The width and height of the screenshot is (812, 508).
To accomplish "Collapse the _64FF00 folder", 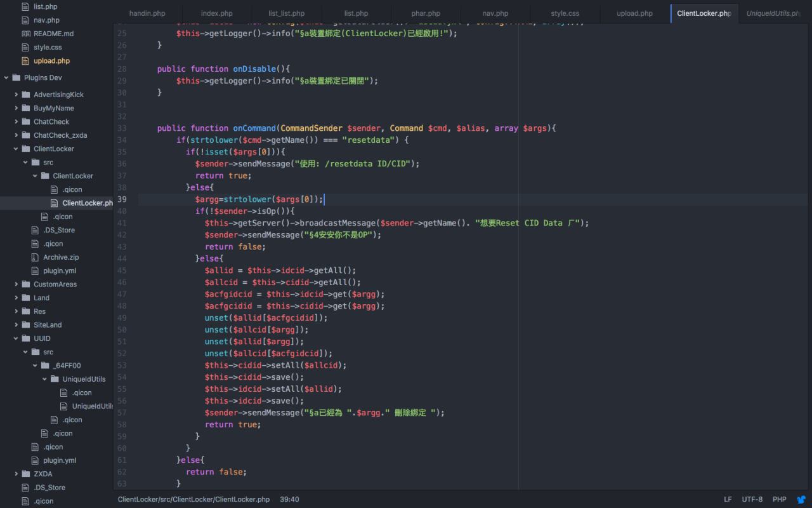I will (x=36, y=366).
